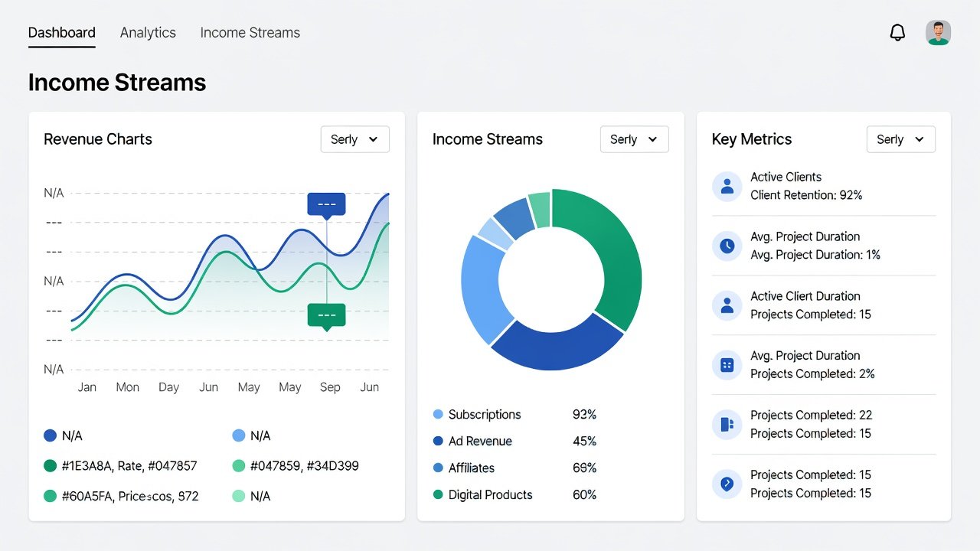Open the Serly dropdown in Key Metrics

click(x=900, y=139)
